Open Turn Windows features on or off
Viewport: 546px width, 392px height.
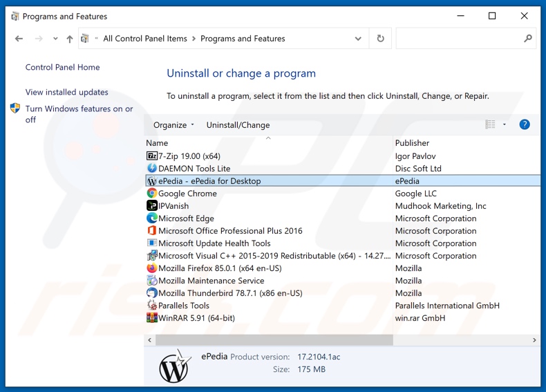79,114
